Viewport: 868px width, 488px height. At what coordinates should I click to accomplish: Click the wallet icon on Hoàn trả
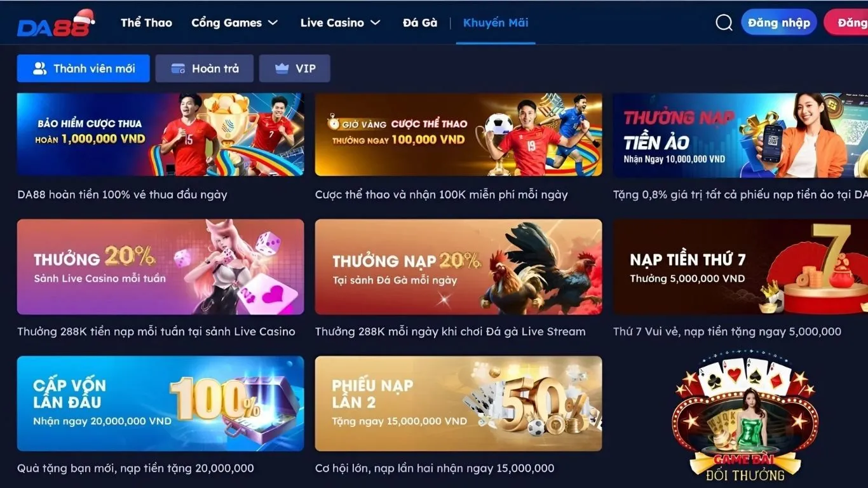pos(179,69)
